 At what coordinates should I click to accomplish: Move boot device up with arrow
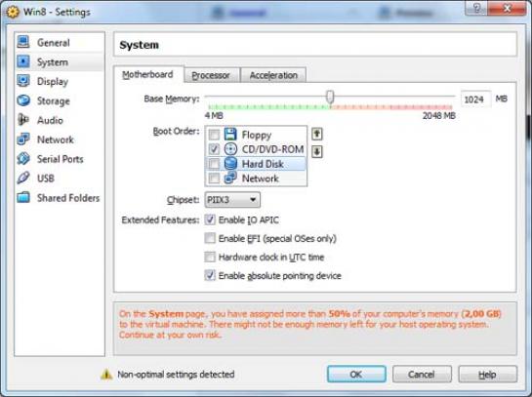tap(317, 134)
